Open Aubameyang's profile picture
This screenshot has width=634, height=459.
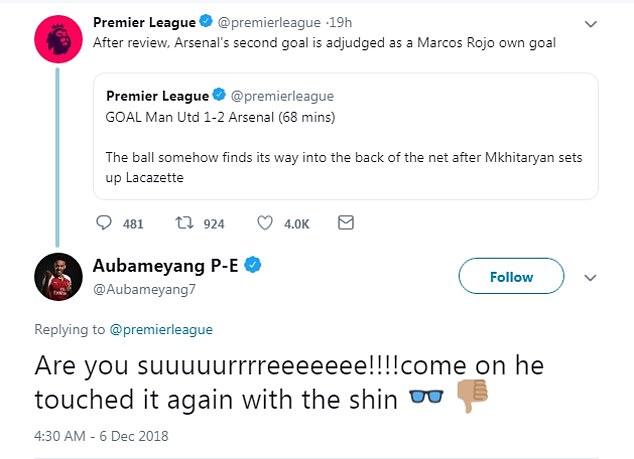point(55,277)
